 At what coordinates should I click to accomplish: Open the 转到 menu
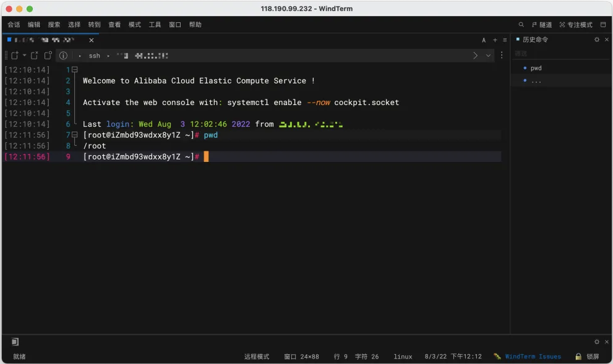[94, 25]
